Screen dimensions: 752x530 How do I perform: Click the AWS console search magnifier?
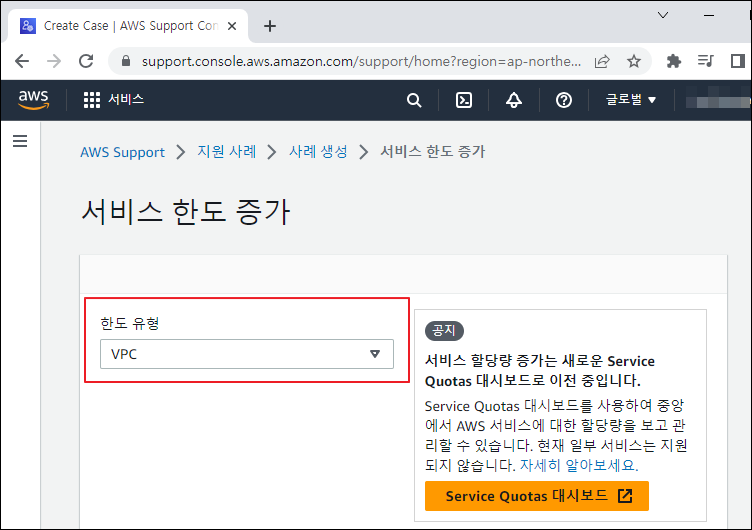(x=414, y=100)
